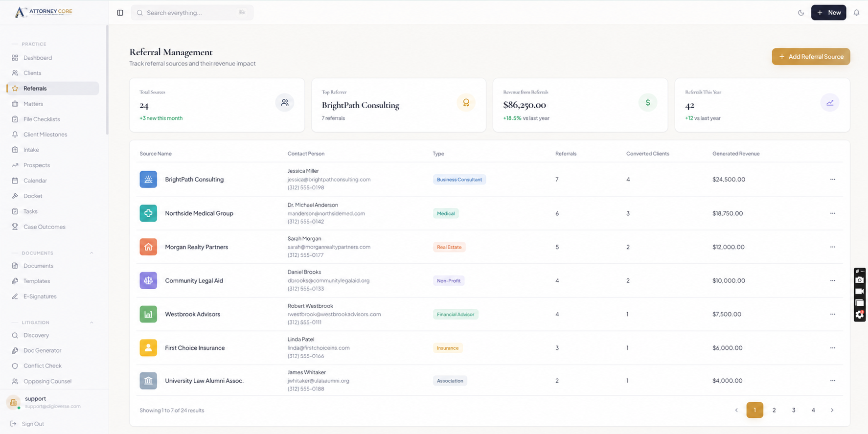Click the Morgan Realty Partners house icon
This screenshot has height=434, width=868.
coord(148,247)
